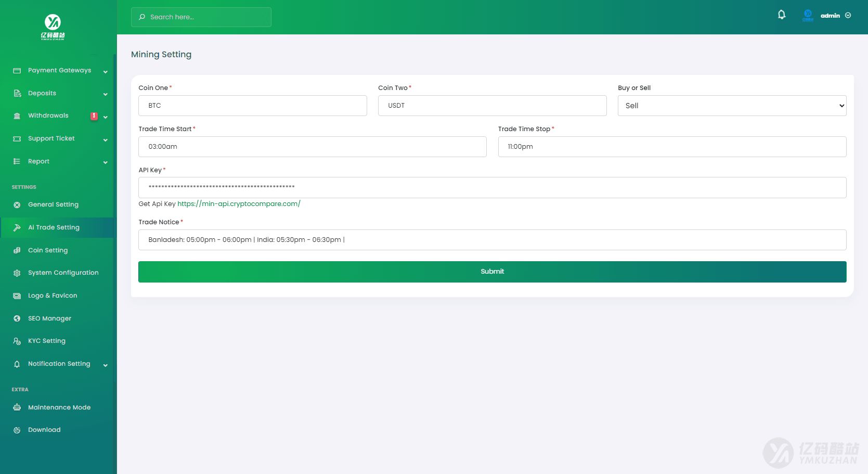Select the General Setting gear icon
The height and width of the screenshot is (474, 868).
tap(17, 204)
